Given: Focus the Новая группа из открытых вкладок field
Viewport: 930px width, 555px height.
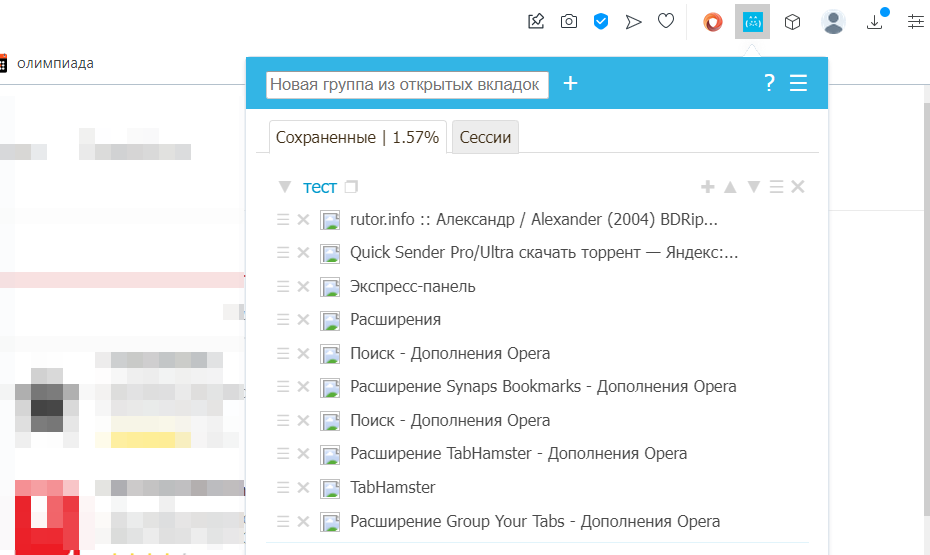Looking at the screenshot, I should (x=407, y=85).
